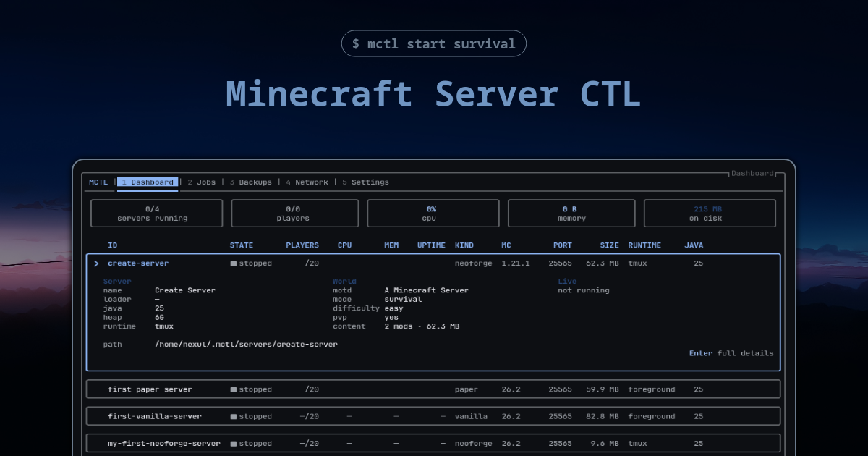The height and width of the screenshot is (456, 868).
Task: Click the 9.6 MB size cell
Action: [605, 444]
